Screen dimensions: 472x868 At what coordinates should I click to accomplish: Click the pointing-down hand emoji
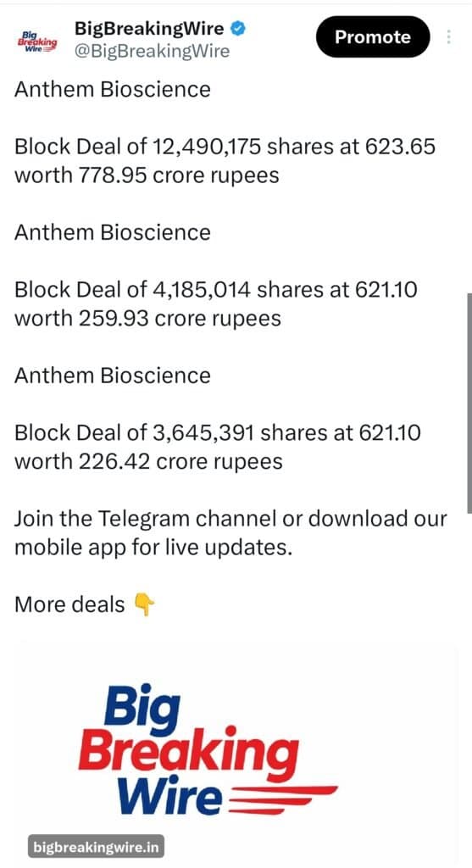144,604
